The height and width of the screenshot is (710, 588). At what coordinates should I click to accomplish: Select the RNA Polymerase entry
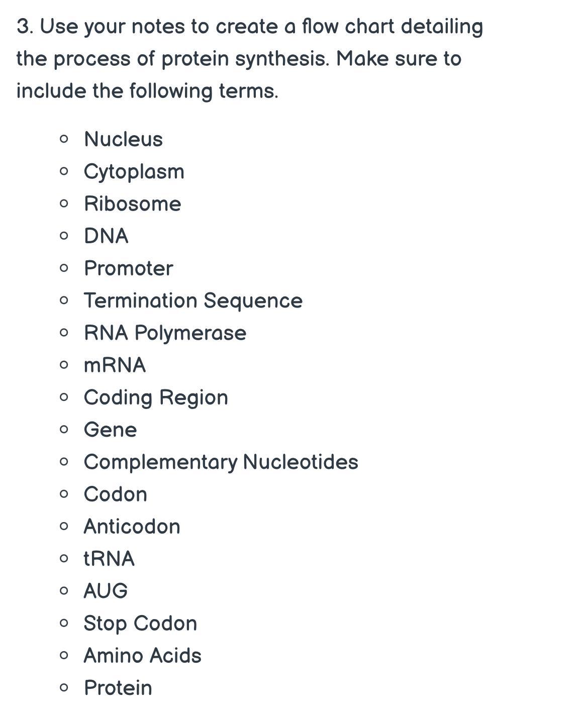(165, 333)
